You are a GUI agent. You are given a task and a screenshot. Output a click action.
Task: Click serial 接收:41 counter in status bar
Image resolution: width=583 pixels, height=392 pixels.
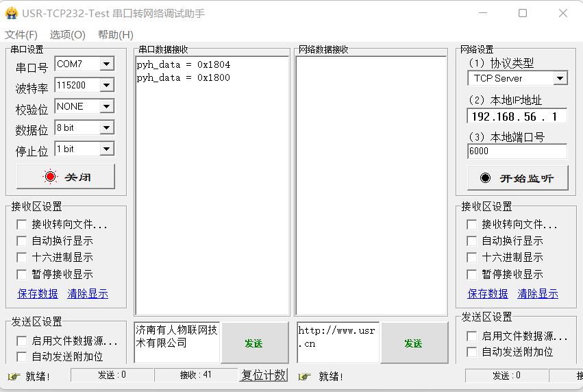click(x=195, y=375)
